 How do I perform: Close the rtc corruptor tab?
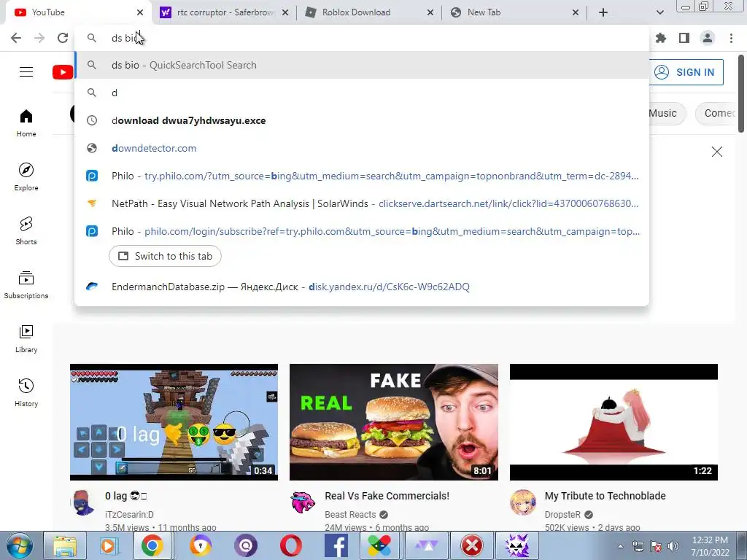click(285, 12)
